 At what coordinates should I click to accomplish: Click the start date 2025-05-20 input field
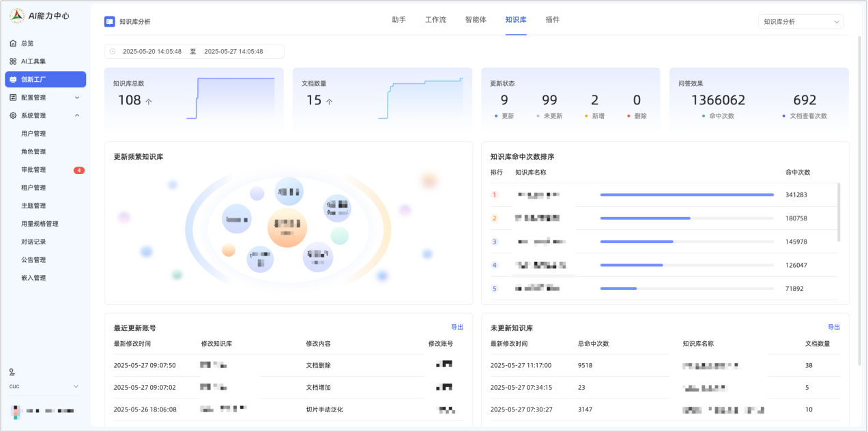[x=152, y=51]
